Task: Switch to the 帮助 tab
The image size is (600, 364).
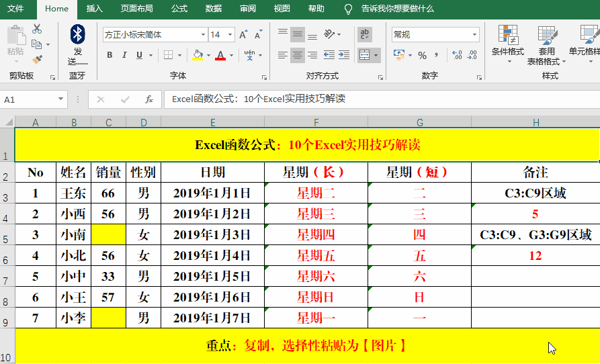Action: tap(316, 9)
